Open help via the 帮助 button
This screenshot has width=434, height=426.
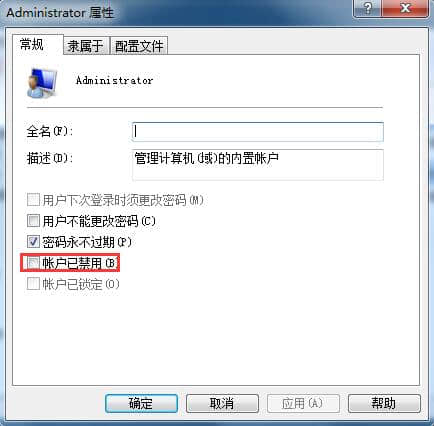click(384, 403)
